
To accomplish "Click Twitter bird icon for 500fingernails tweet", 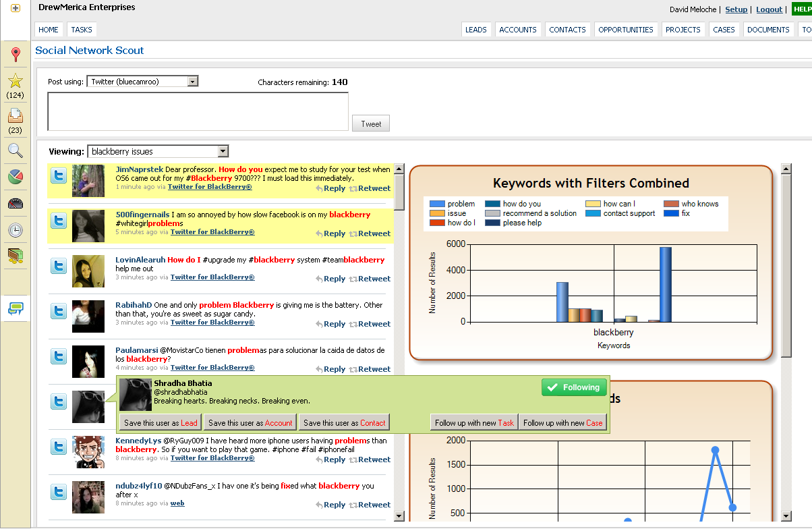I will [59, 221].
